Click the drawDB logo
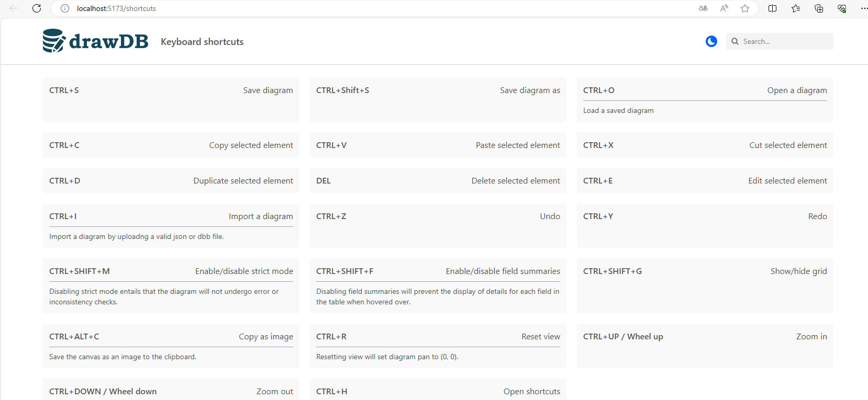 [x=95, y=41]
